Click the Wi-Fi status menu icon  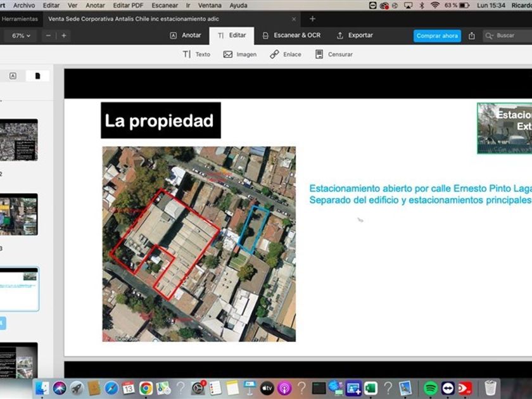pyautogui.click(x=434, y=6)
